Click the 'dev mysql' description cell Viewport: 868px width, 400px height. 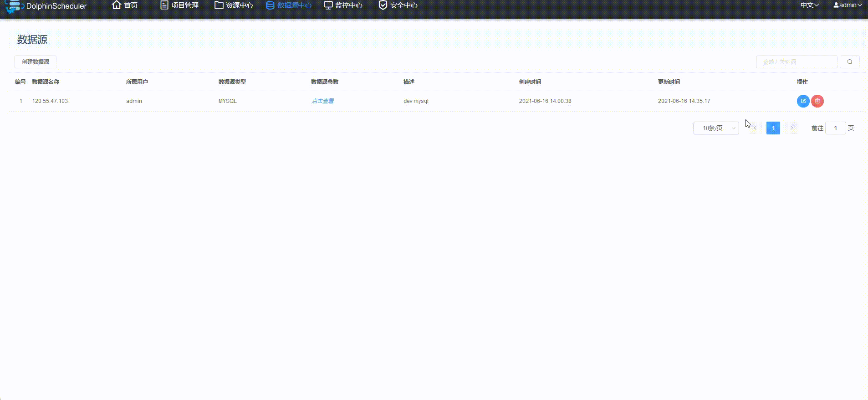[416, 101]
